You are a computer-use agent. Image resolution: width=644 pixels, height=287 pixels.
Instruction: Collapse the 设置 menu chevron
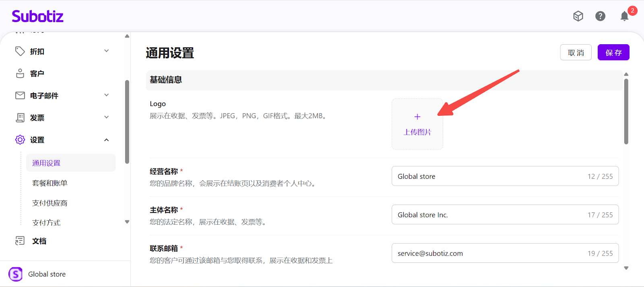coord(107,140)
